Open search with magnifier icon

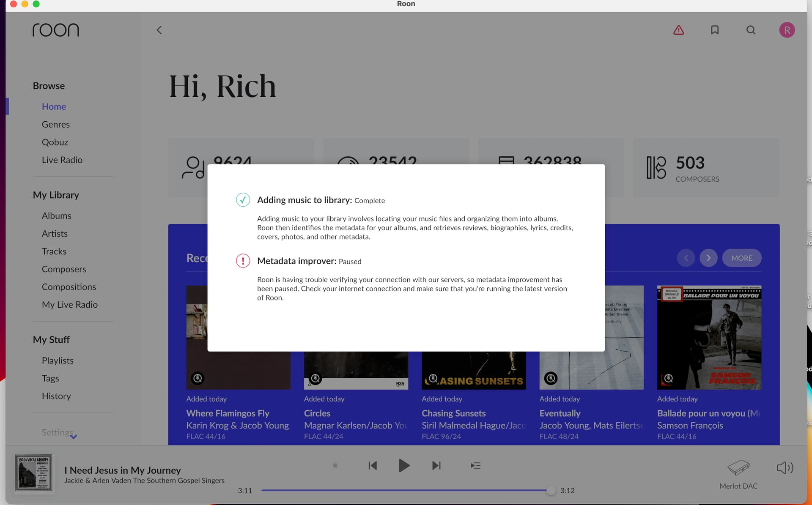coord(751,30)
